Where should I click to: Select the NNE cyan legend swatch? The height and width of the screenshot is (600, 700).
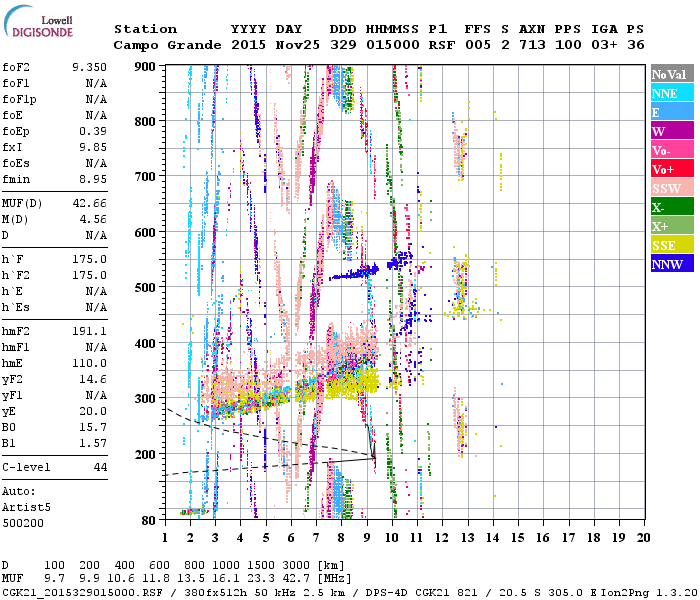672,93
